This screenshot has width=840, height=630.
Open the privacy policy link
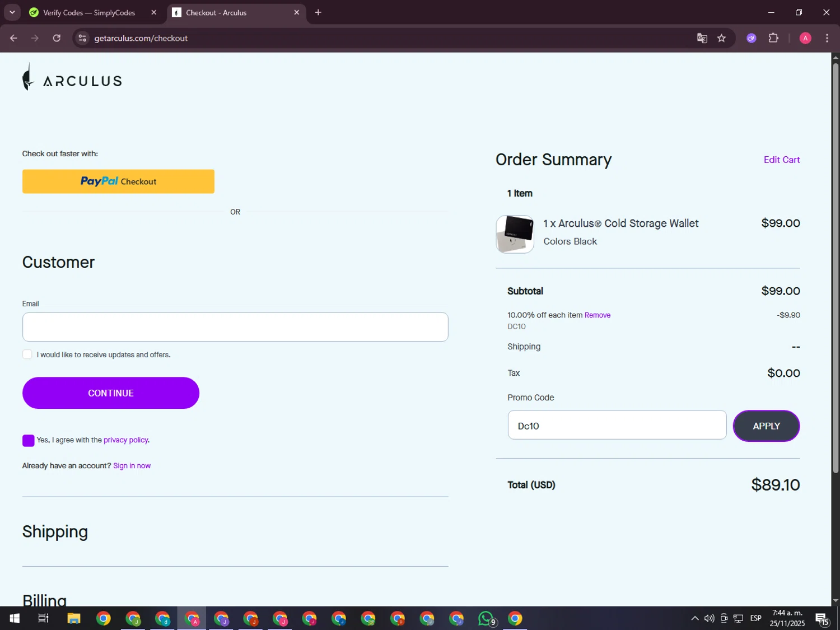125,440
